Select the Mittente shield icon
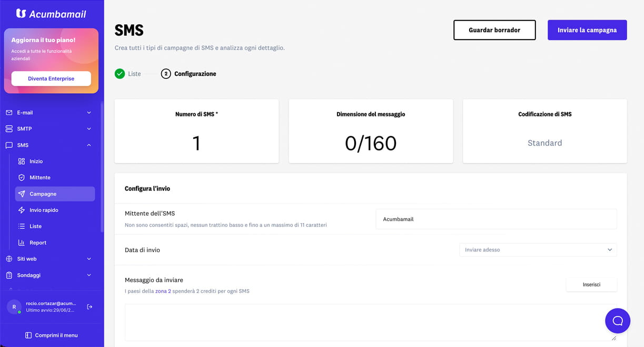This screenshot has height=347, width=644. tap(22, 177)
